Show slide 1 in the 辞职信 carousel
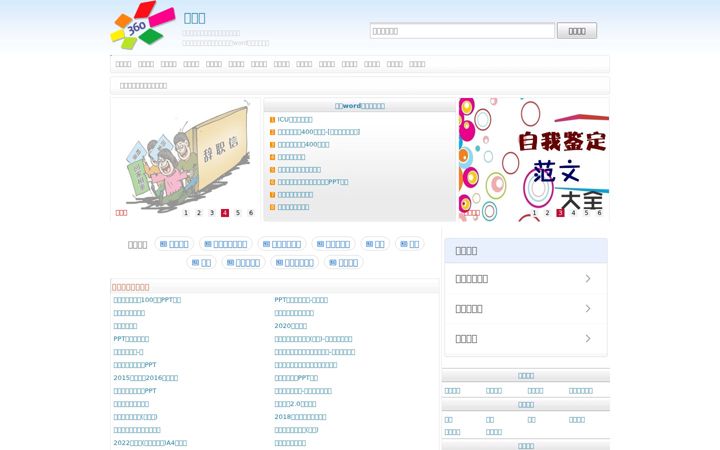Screen dimensions: 720x450 tap(186, 213)
